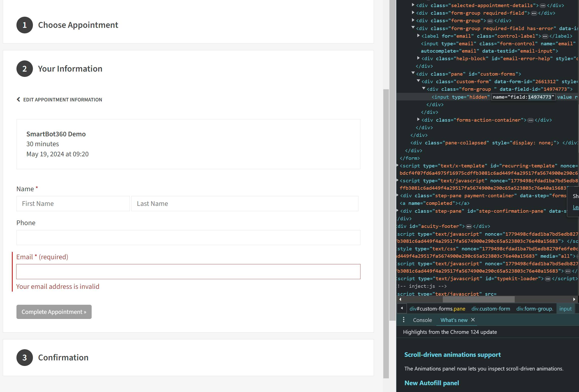Focus the Email input field with error
This screenshot has width=579, height=392.
[188, 272]
